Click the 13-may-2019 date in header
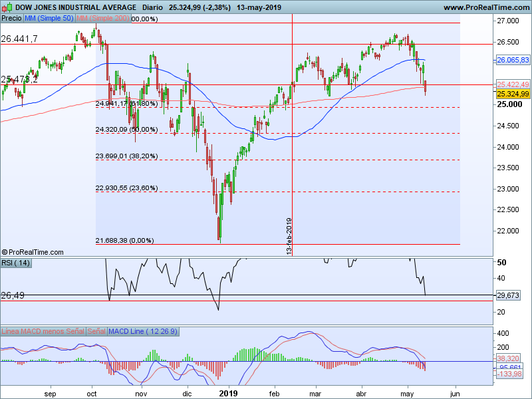532x399 pixels. pos(259,7)
